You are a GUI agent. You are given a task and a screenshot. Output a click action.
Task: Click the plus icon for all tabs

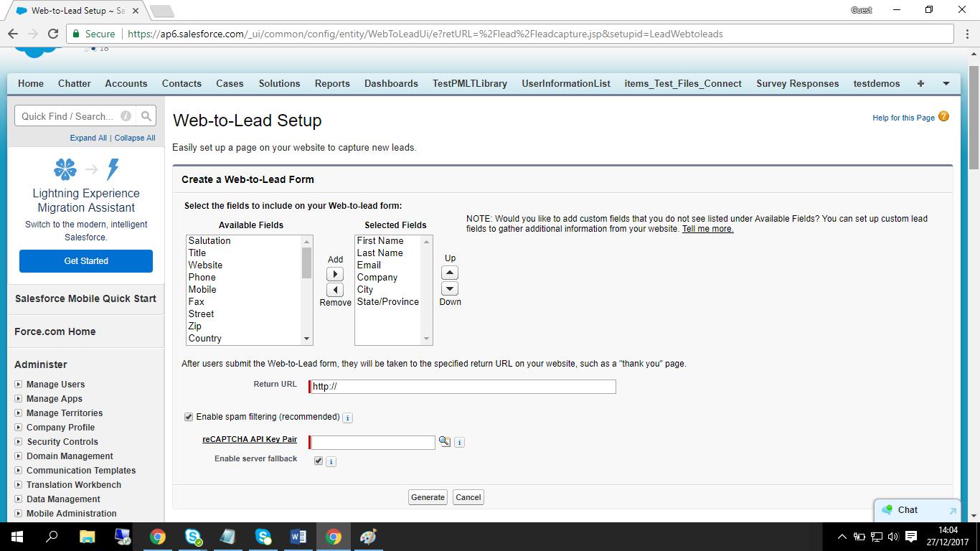coord(920,83)
